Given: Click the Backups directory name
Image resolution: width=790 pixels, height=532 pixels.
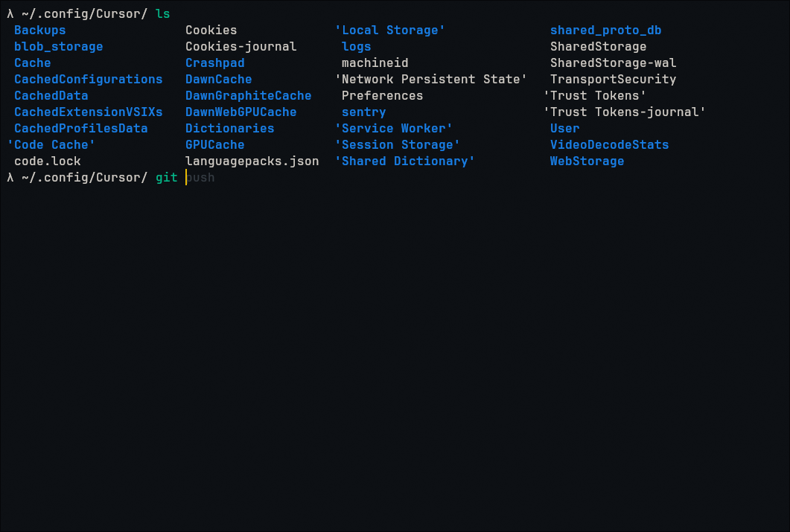Looking at the screenshot, I should pyautogui.click(x=39, y=31).
